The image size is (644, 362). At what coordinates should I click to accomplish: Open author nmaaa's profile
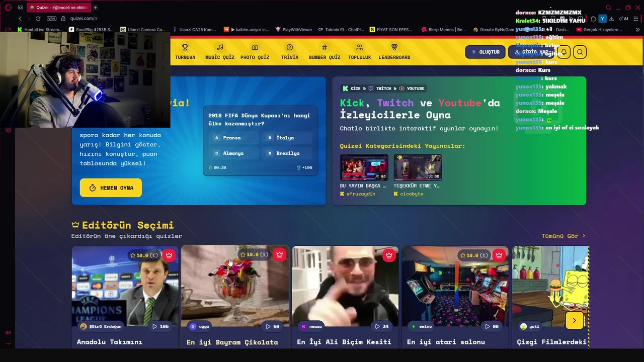[311, 326]
